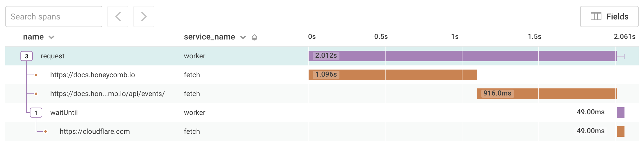The width and height of the screenshot is (644, 145).
Task: Click the orange cloudflare 49ms bar
Action: (x=620, y=131)
